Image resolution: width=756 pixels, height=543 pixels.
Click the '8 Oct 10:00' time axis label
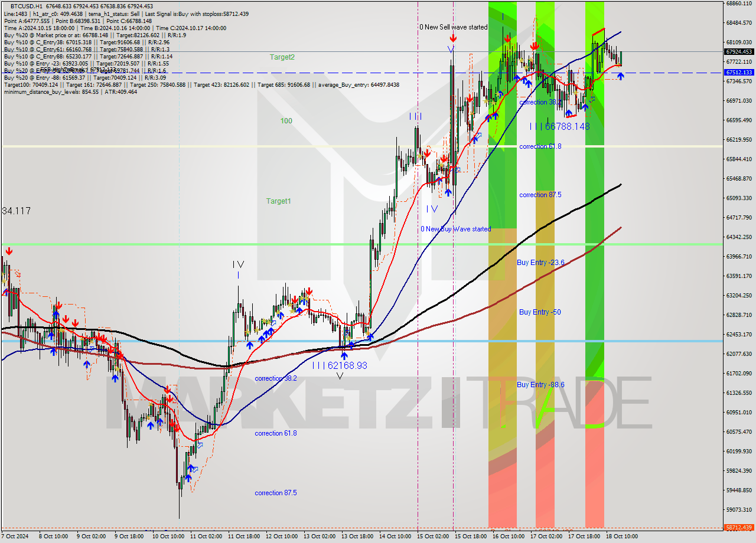(x=53, y=537)
